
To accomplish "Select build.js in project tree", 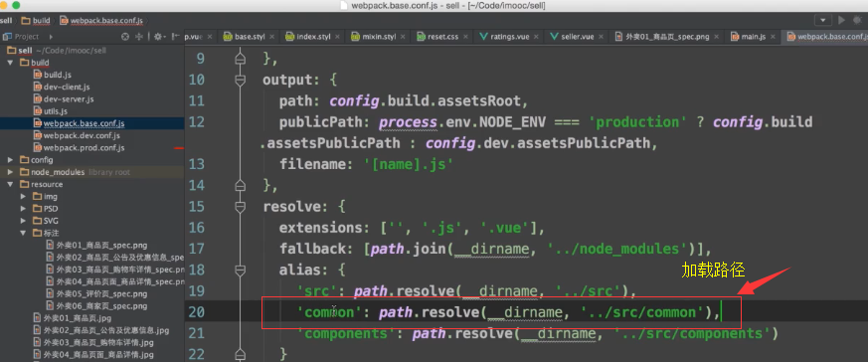I will 58,75.
